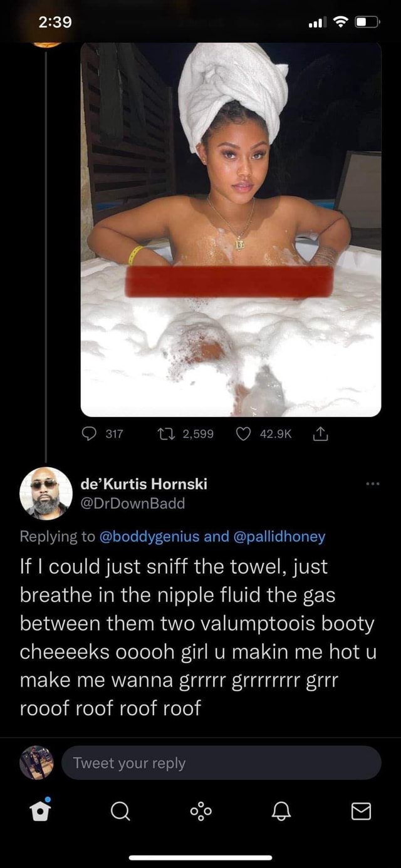Go to Home tab icon

[39, 810]
